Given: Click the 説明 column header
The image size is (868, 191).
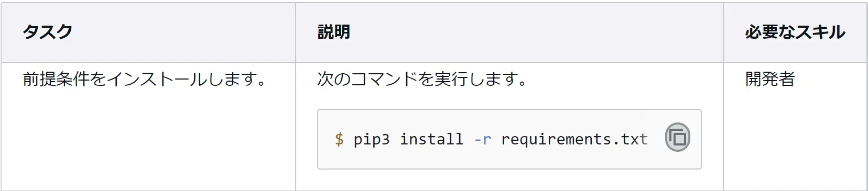Looking at the screenshot, I should (x=333, y=32).
